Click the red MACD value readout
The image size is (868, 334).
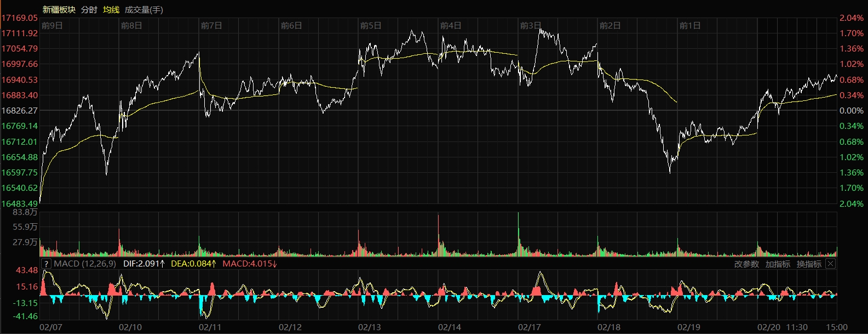tap(250, 264)
